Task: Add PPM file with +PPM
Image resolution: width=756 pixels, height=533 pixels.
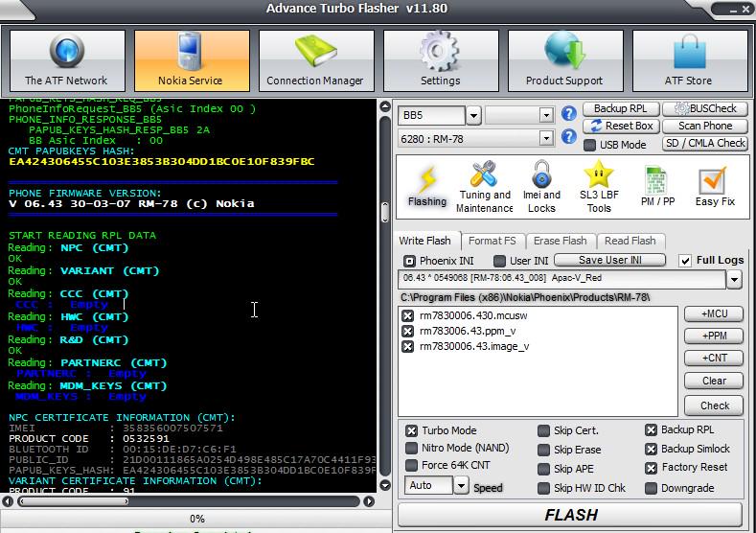Action: coord(714,336)
